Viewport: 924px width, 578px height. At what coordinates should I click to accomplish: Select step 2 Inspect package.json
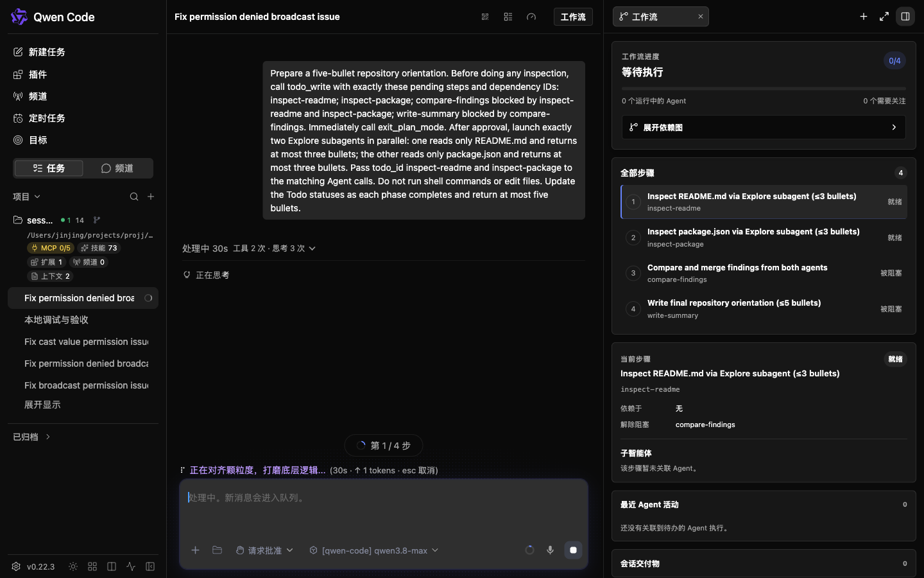[x=764, y=238]
